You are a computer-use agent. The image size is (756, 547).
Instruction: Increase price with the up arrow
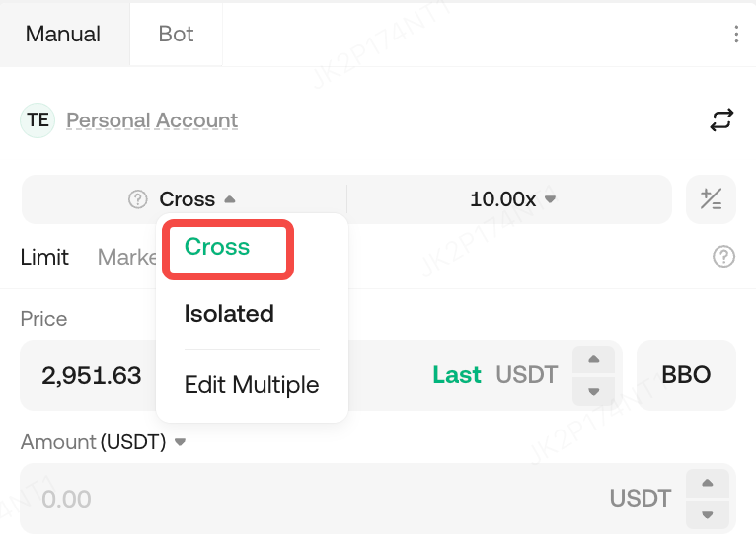tap(593, 359)
